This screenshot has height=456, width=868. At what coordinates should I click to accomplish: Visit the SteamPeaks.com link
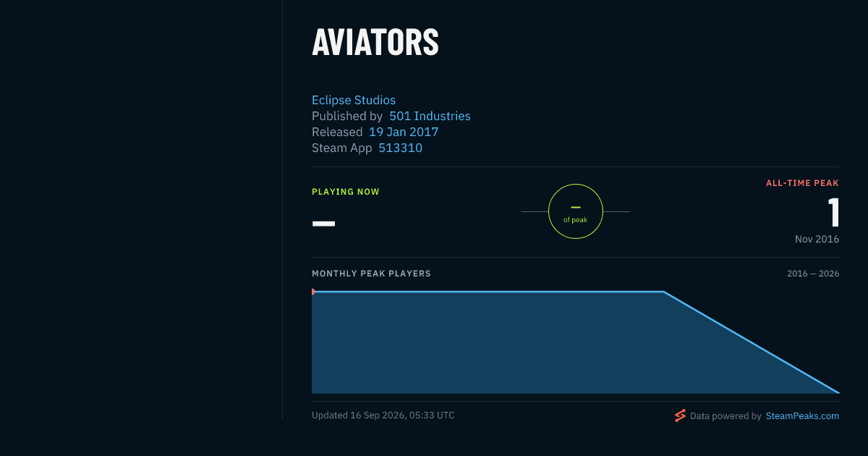coord(802,415)
